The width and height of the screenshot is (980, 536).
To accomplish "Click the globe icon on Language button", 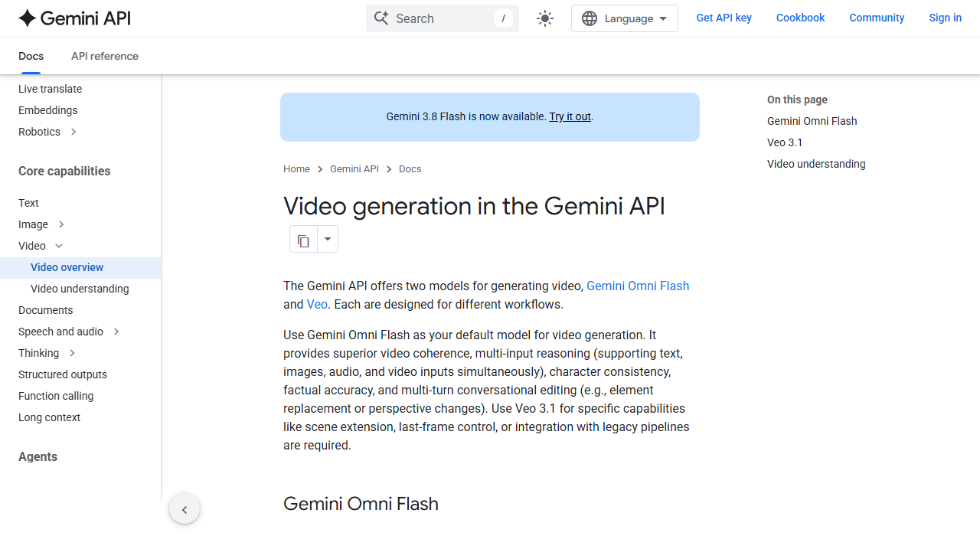I will [x=590, y=18].
